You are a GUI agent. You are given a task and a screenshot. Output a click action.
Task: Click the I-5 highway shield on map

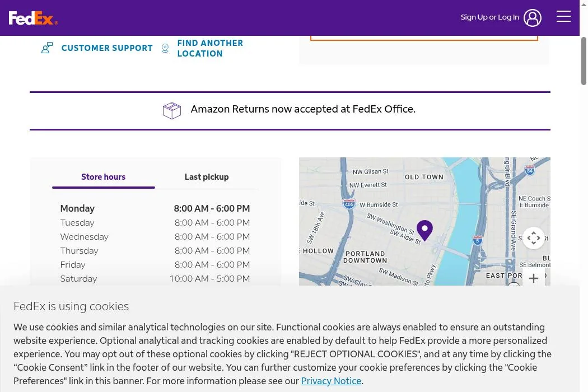point(477,240)
